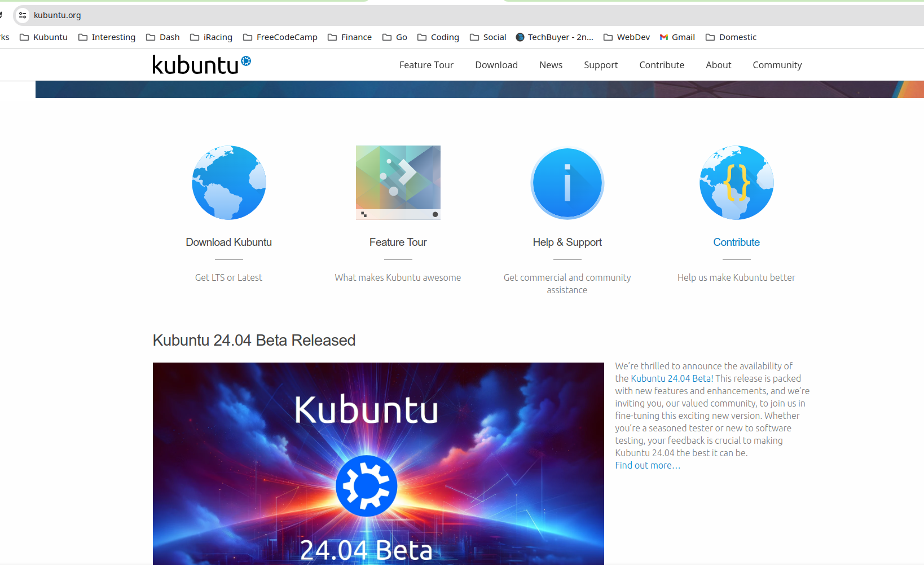
Task: Open the Community nav menu item
Action: 777,65
